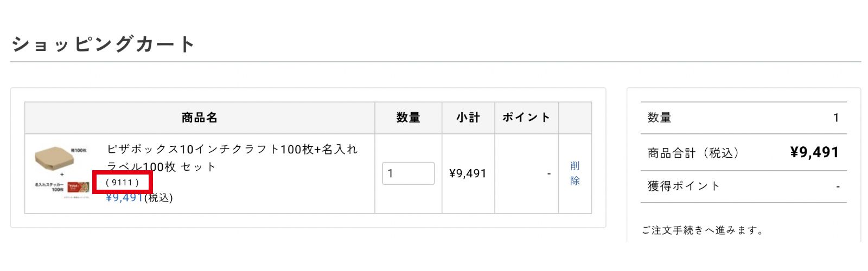Click the ショッピングカート page heading
The width and height of the screenshot is (868, 271).
pyautogui.click(x=103, y=44)
